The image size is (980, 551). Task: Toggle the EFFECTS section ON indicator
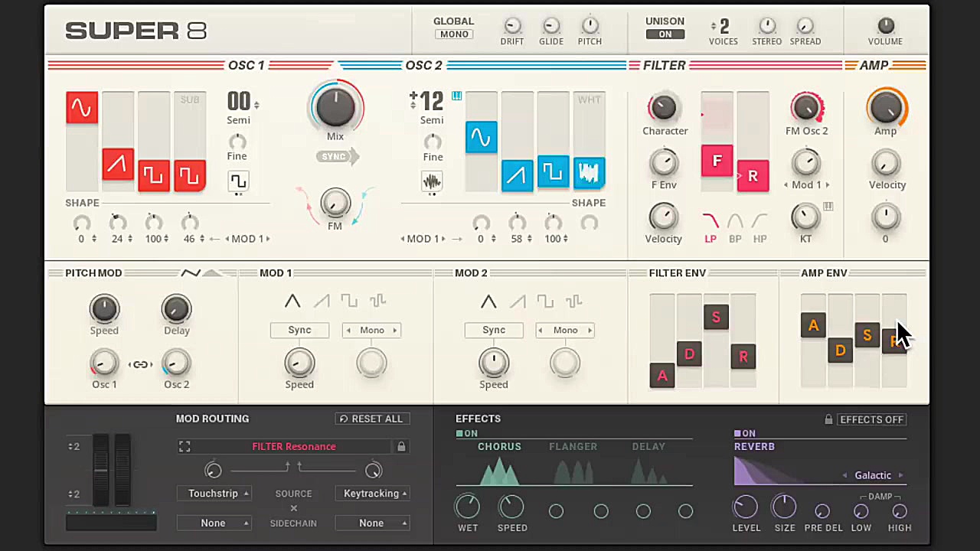pyautogui.click(x=466, y=433)
